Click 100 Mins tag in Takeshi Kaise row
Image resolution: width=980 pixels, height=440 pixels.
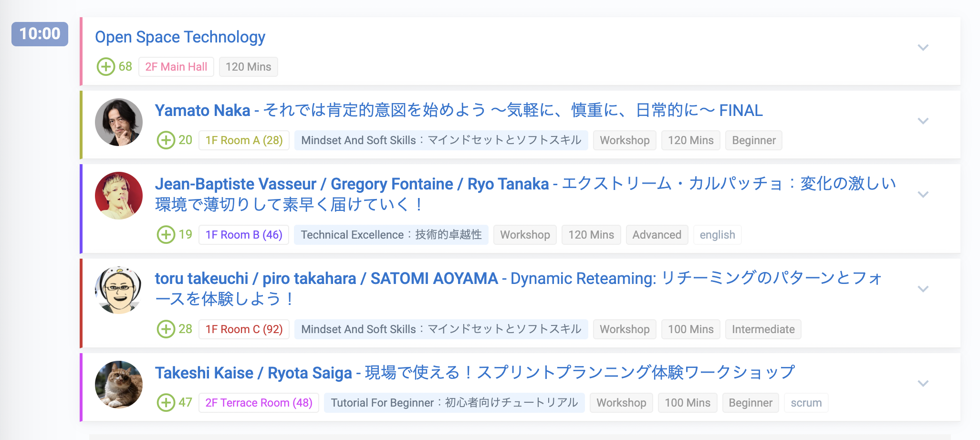coord(688,403)
